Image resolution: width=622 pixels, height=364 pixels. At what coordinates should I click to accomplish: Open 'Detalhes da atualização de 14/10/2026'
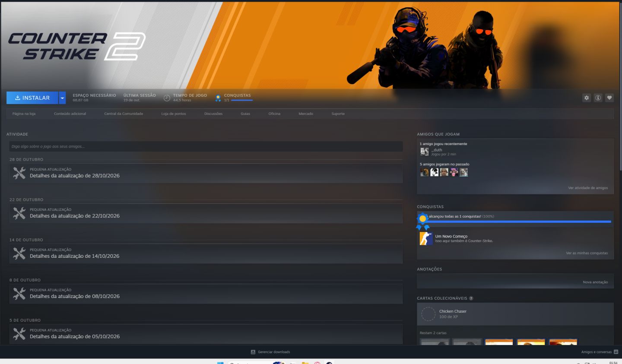tap(75, 256)
